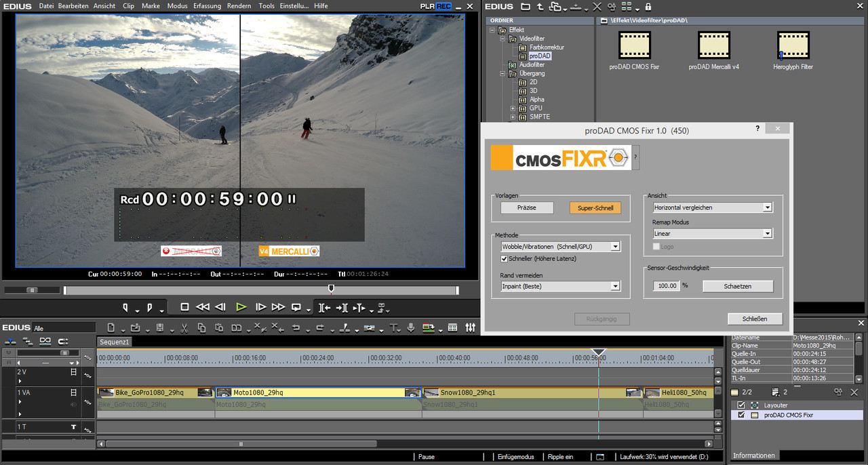This screenshot has height=465, width=868.
Task: Open the Ansicht menu
Action: 104,6
